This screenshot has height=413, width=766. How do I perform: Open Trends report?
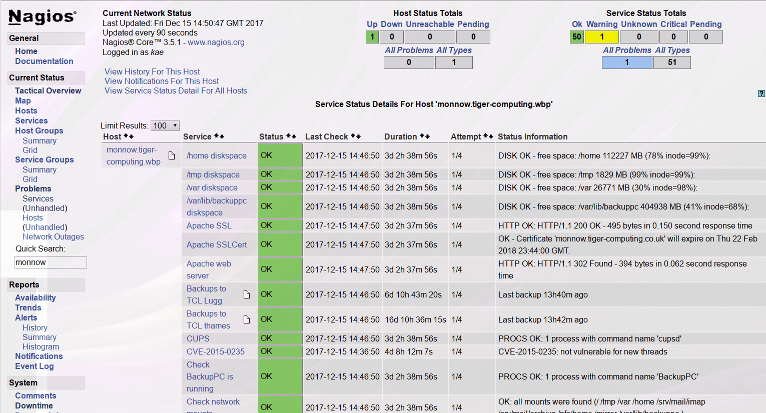click(28, 307)
